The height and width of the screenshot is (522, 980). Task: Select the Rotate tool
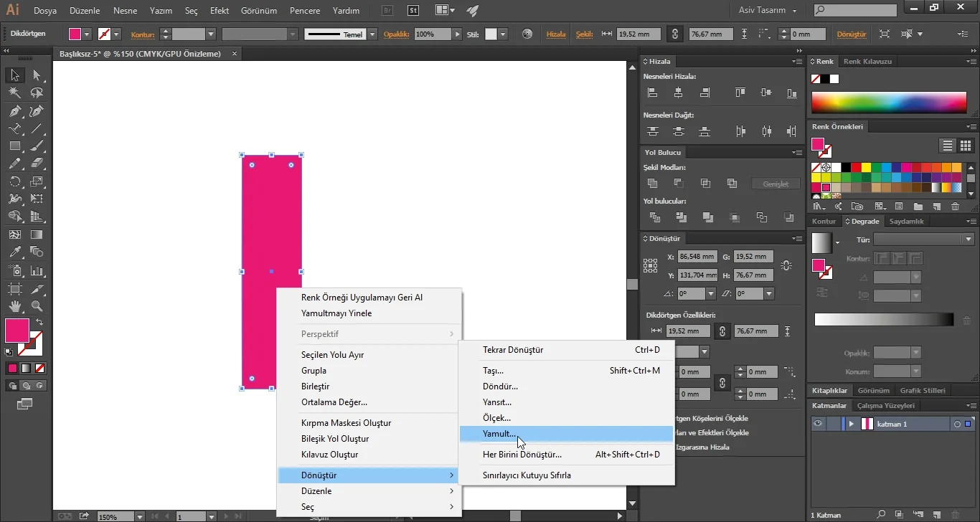14,182
